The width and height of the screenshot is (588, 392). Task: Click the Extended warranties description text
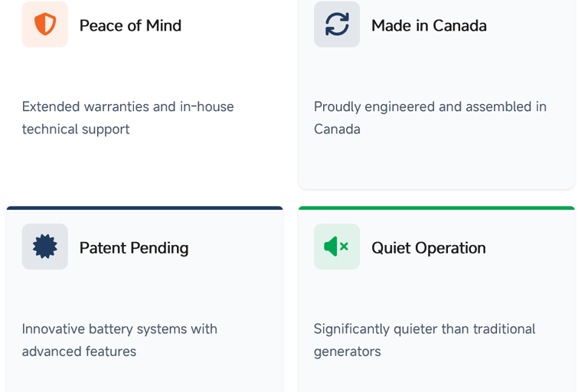point(128,118)
